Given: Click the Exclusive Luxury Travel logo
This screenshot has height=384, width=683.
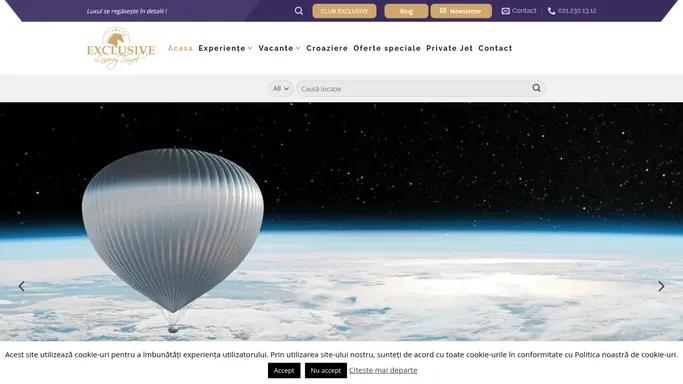Looking at the screenshot, I should click(121, 48).
